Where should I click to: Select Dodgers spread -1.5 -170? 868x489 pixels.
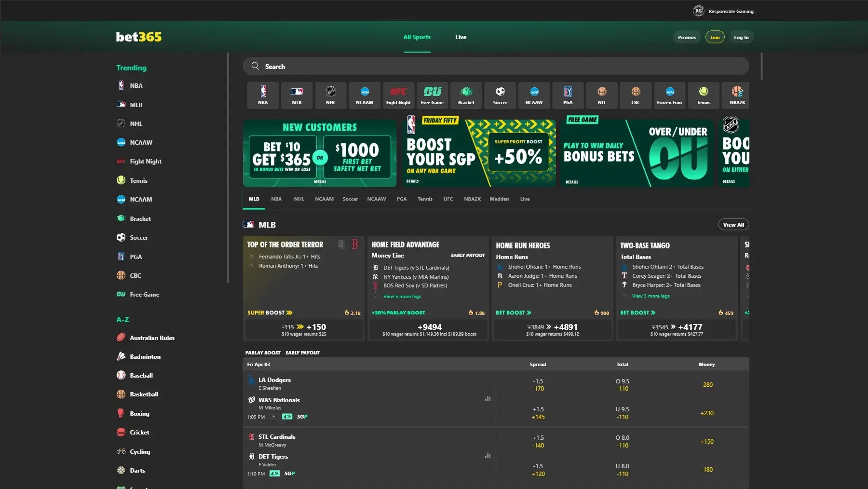[538, 385]
